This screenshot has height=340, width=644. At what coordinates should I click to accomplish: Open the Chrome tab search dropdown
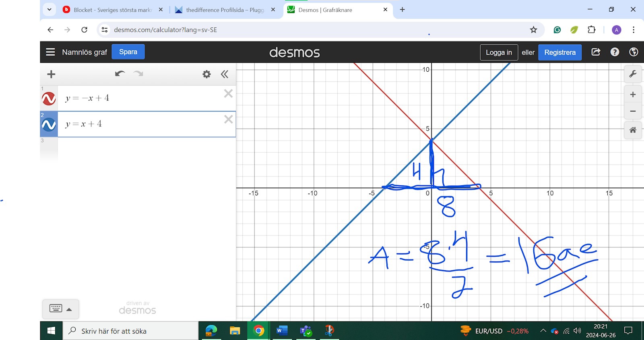click(49, 9)
